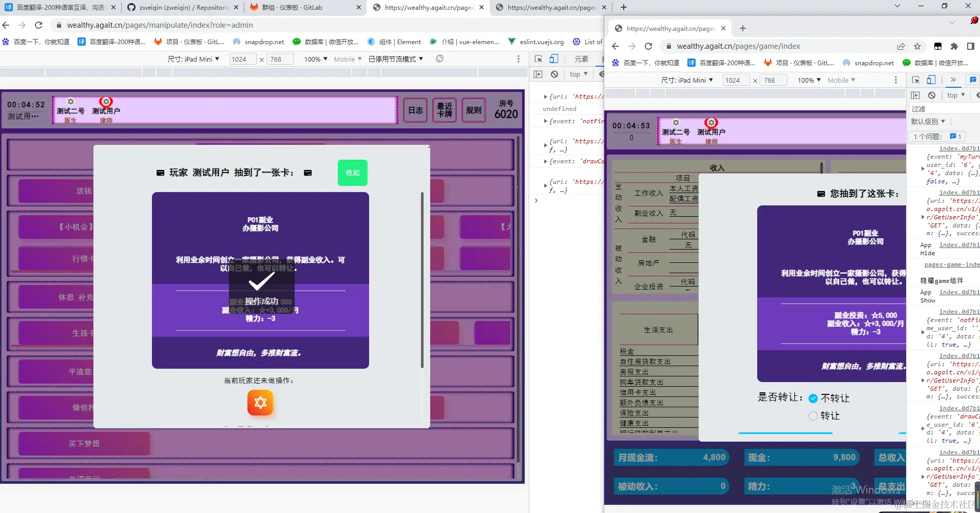
Task: Go back in the left browser window
Action: tap(6, 25)
